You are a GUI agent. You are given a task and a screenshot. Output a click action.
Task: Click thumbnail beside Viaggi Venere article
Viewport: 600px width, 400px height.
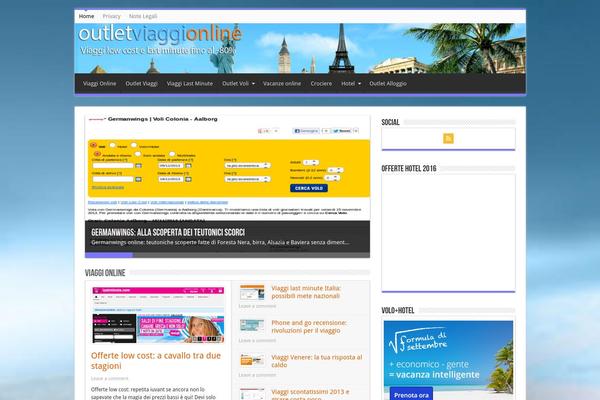tap(252, 360)
